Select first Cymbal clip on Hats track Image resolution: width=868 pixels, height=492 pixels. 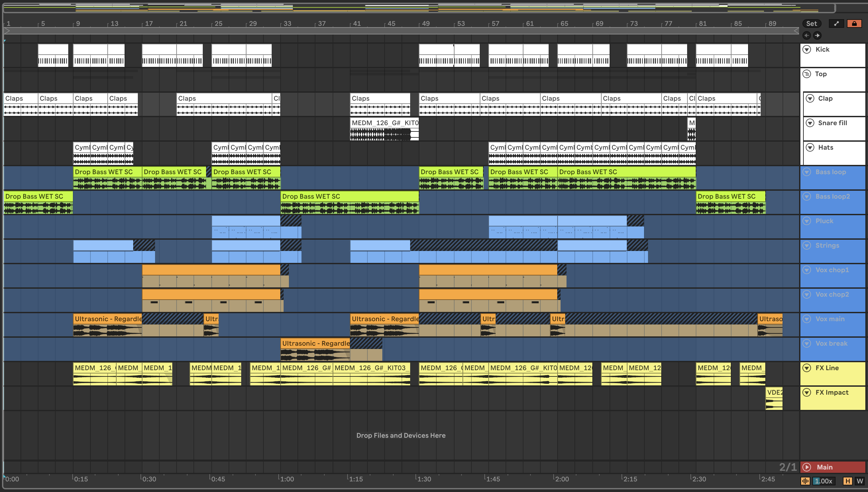82,153
